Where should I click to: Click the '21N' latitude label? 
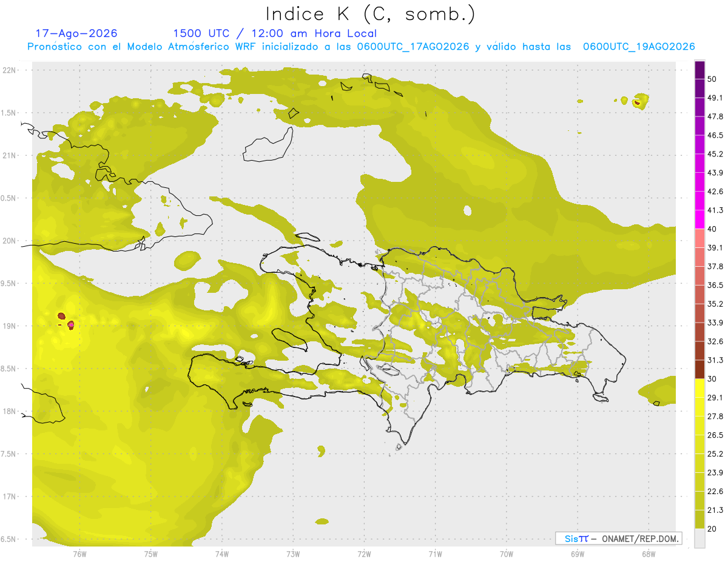coord(9,155)
